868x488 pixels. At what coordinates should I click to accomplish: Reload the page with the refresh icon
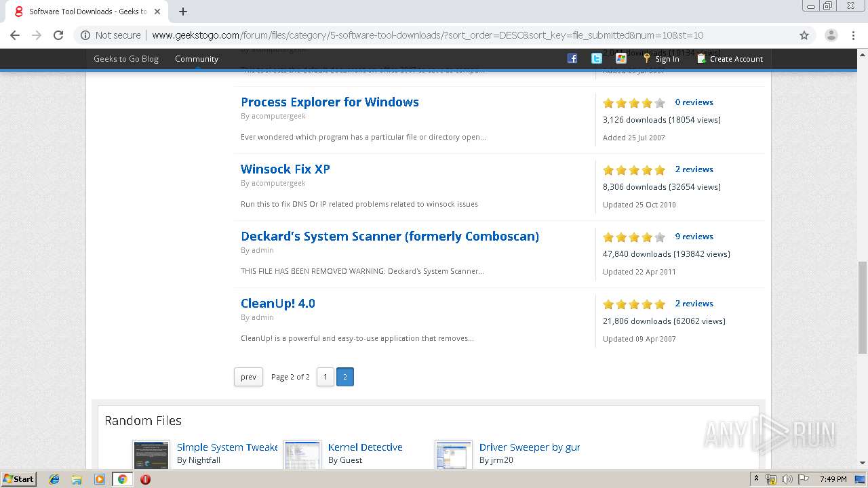tap(58, 35)
